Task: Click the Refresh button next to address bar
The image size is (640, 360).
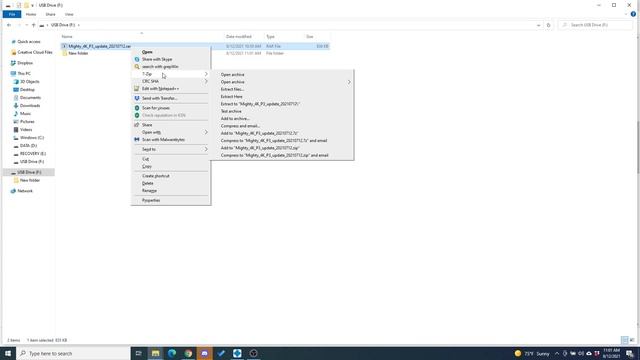Action: [549, 25]
